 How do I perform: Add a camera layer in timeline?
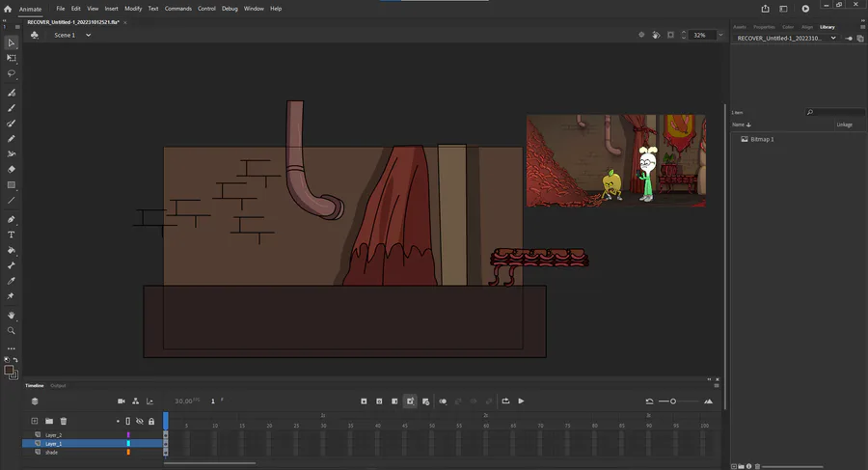tap(122, 401)
